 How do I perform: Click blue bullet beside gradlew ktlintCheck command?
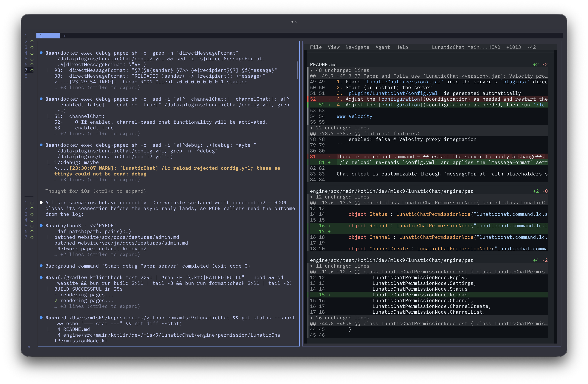41,277
